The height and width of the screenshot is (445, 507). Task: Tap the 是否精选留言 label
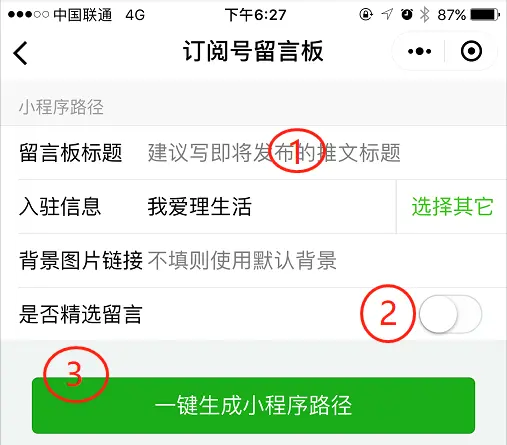coord(81,314)
